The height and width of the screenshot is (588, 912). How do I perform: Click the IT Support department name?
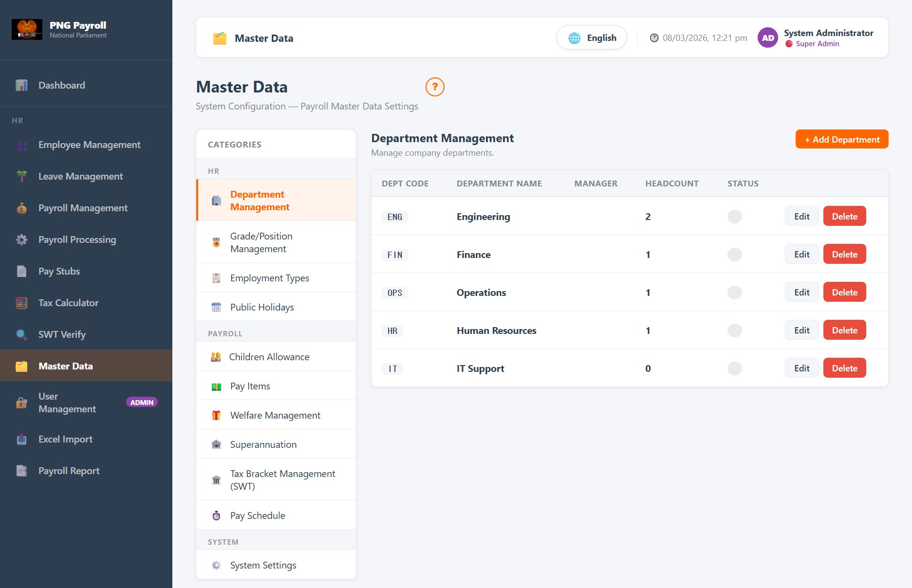(480, 368)
